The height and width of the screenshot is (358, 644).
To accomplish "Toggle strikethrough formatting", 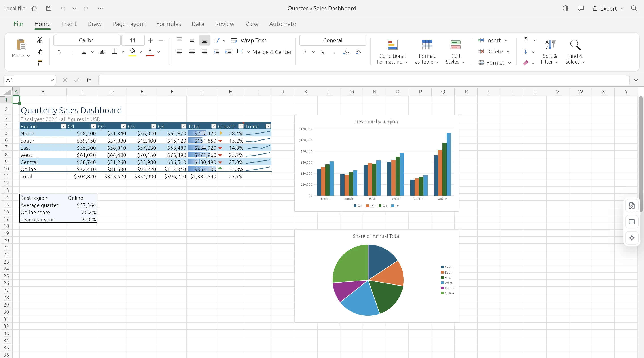I will tap(102, 52).
